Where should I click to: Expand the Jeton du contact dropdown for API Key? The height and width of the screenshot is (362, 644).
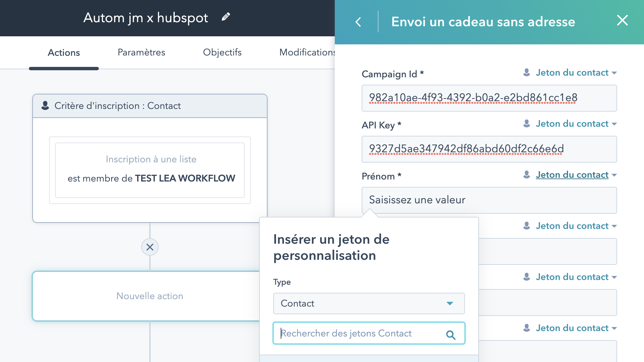615,124
